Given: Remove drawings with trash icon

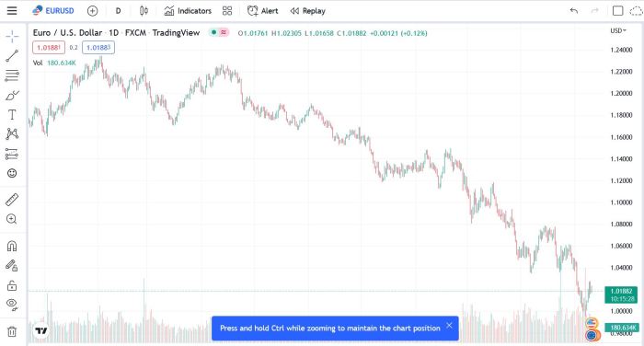Looking at the screenshot, I should tap(12, 331).
